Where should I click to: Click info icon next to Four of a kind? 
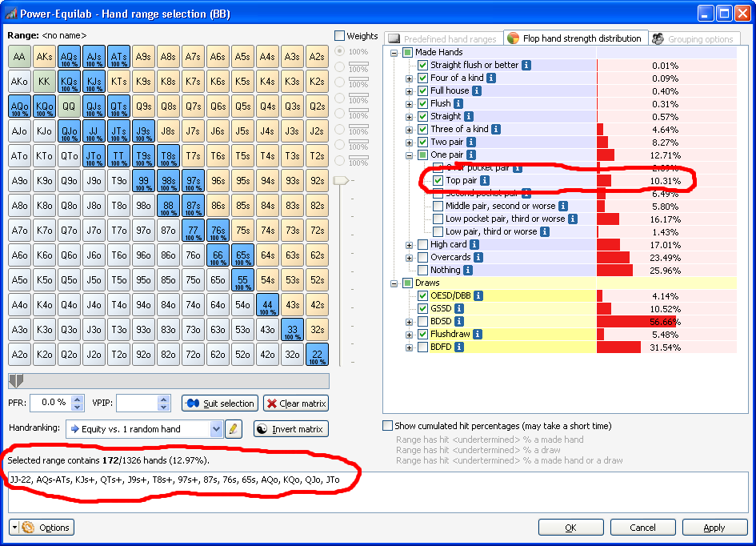coord(491,78)
